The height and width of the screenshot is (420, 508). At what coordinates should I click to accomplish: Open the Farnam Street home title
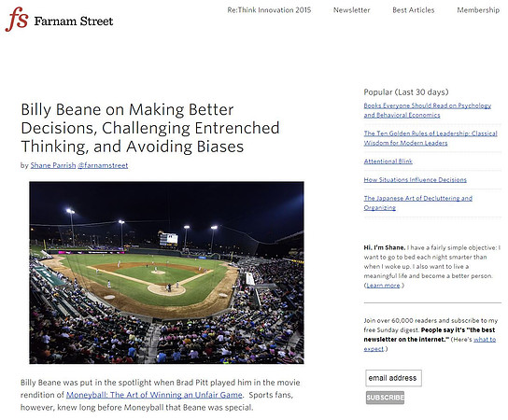tap(74, 21)
